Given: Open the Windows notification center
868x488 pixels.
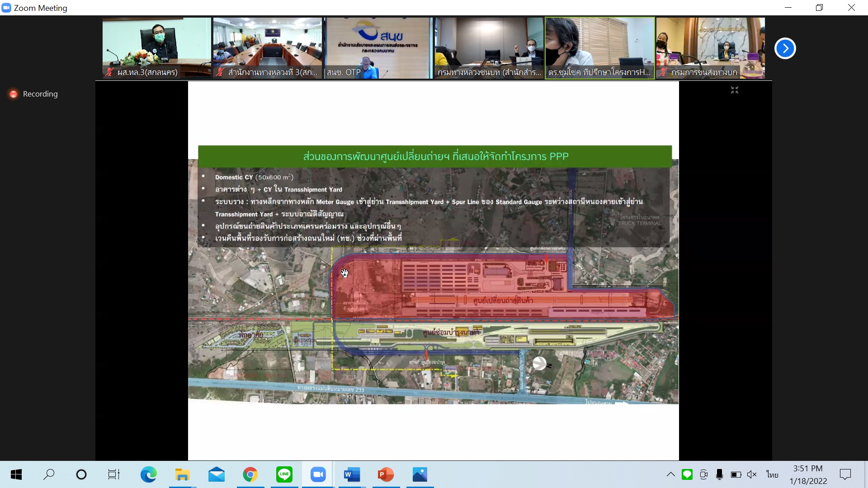Looking at the screenshot, I should (845, 474).
